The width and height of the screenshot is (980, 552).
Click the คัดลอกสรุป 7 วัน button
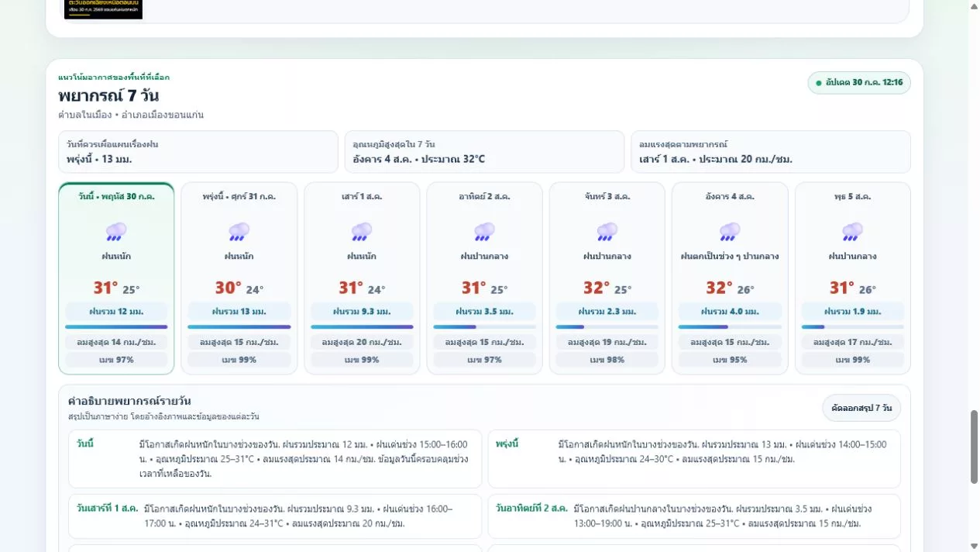[861, 408]
